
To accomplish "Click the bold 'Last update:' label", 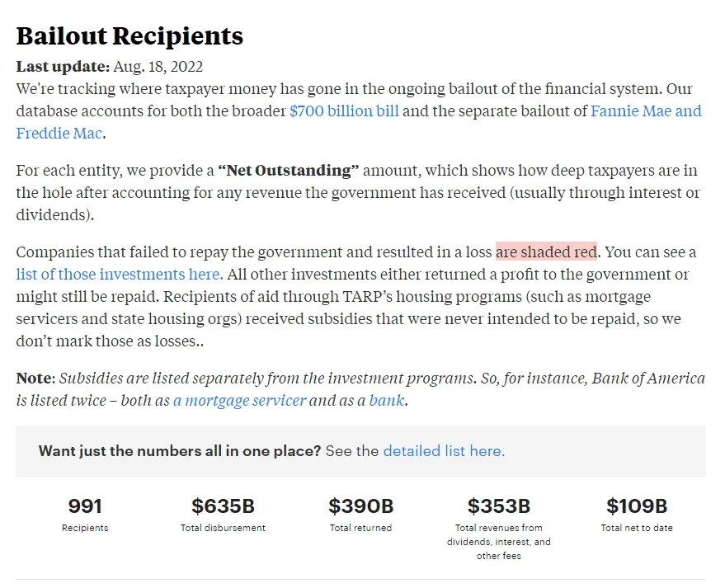I will coord(63,67).
